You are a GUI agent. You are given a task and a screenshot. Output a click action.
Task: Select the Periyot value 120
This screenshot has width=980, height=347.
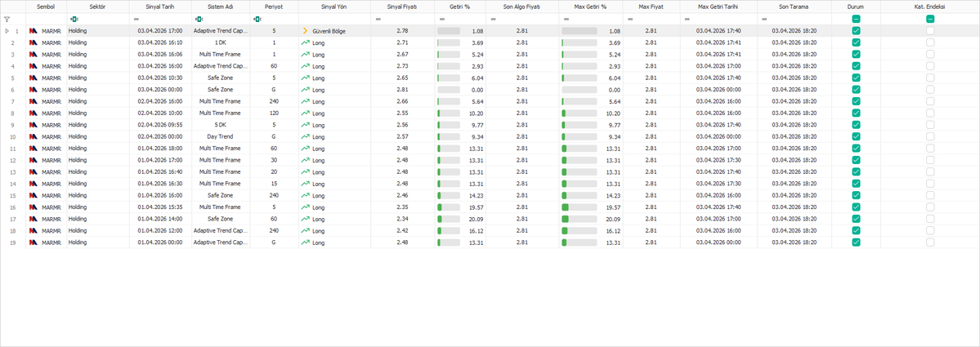point(274,113)
